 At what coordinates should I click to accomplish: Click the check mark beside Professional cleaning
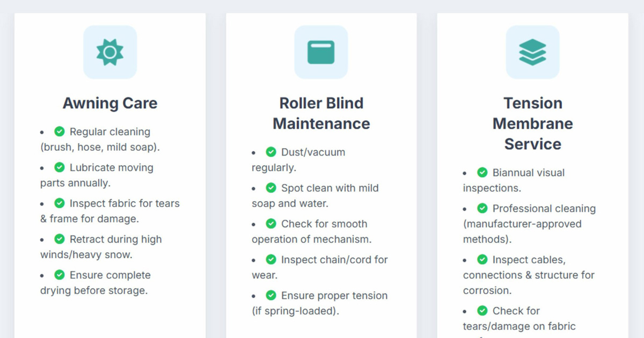(x=482, y=208)
